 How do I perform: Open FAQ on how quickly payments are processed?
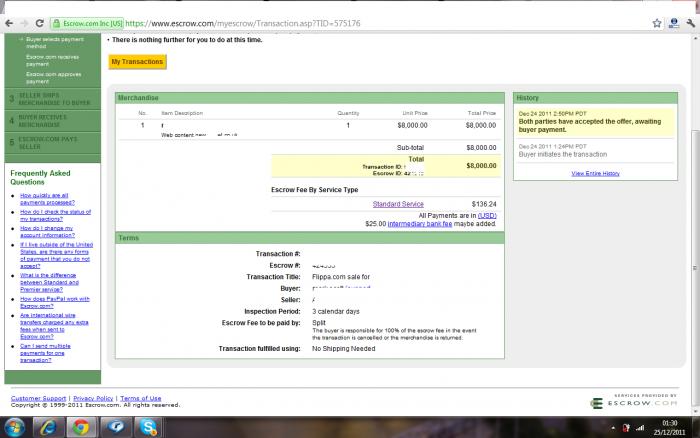47,199
